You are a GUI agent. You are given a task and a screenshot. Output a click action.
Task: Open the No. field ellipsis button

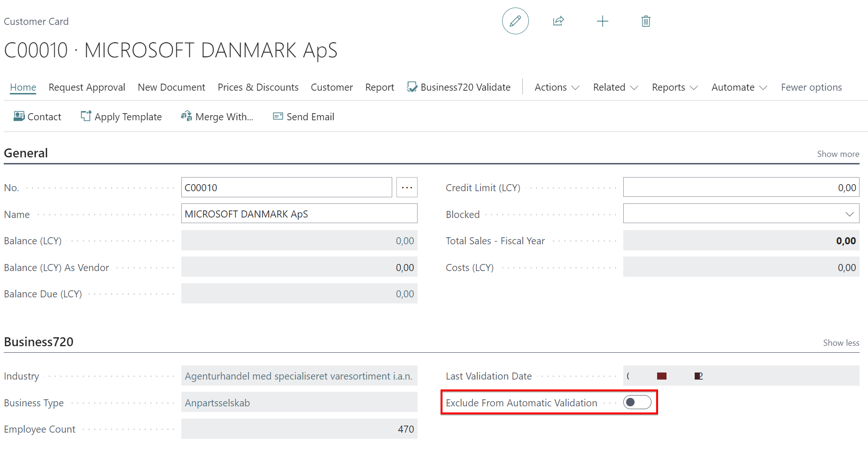click(x=407, y=187)
